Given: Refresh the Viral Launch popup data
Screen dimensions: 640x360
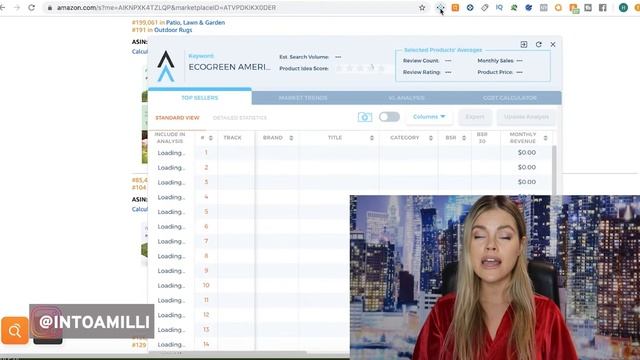Looking at the screenshot, I should pyautogui.click(x=539, y=44).
